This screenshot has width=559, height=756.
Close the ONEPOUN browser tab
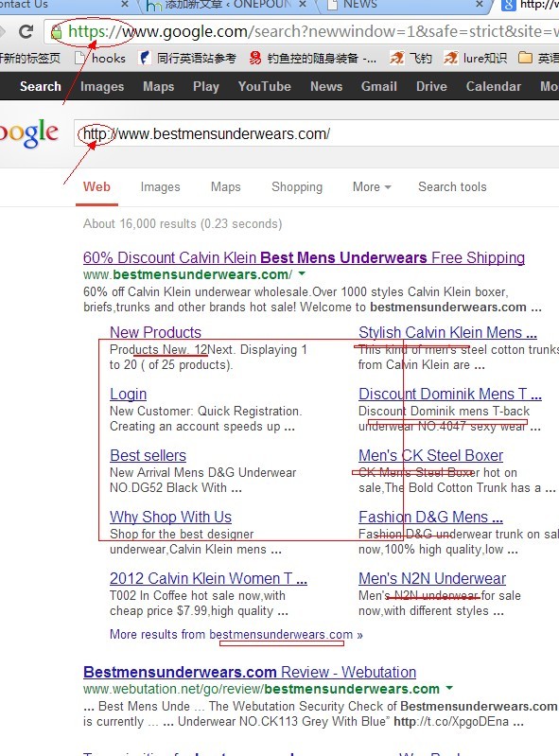point(303,5)
